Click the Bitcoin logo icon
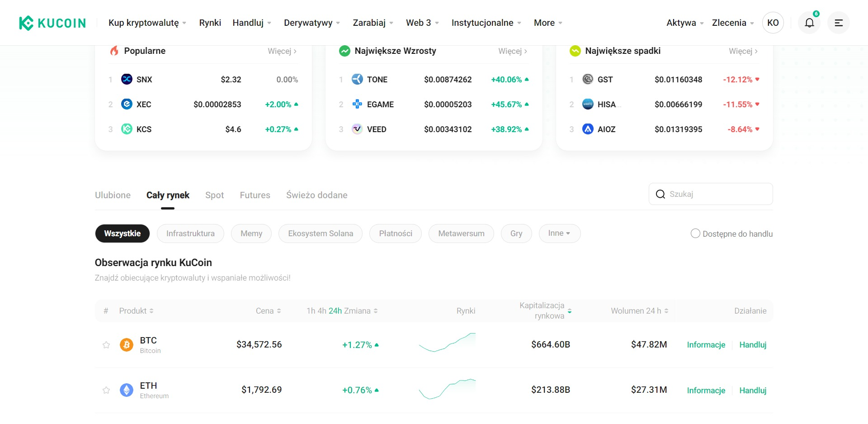868x424 pixels. (x=127, y=345)
